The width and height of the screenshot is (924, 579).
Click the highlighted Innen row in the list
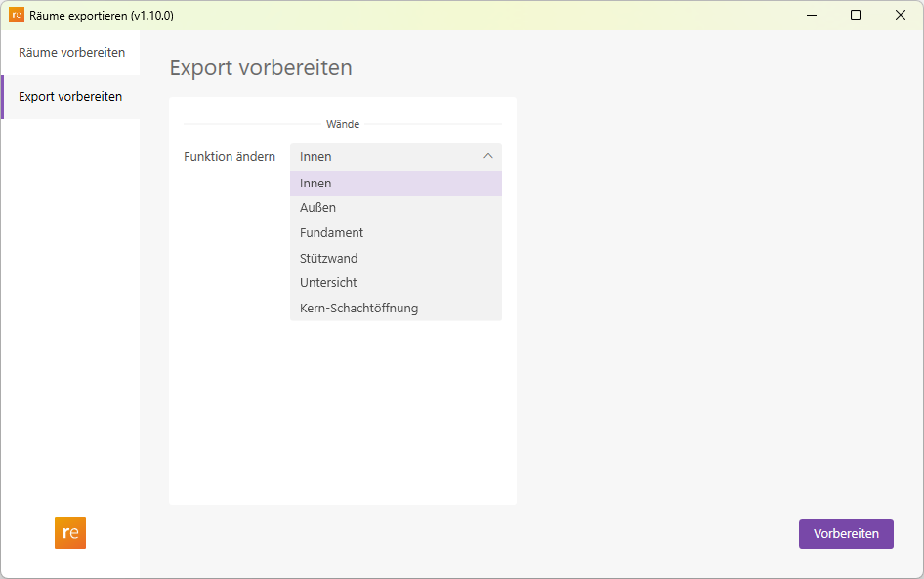click(x=396, y=183)
